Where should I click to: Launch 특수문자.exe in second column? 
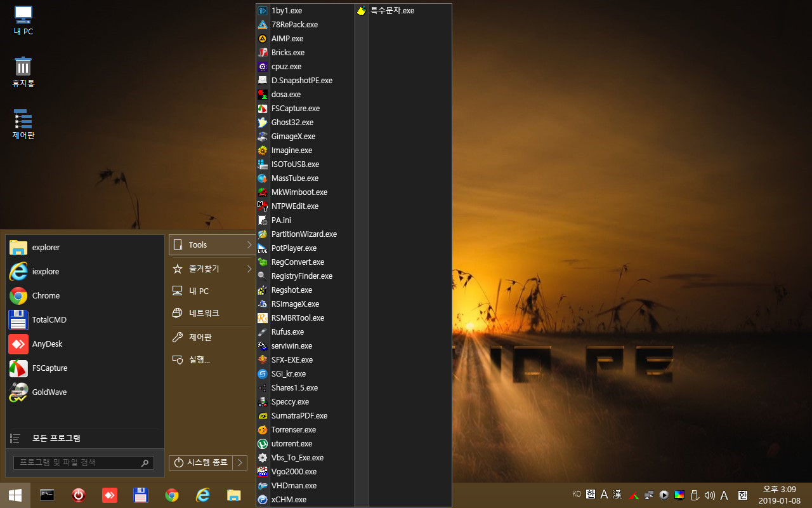point(403,11)
